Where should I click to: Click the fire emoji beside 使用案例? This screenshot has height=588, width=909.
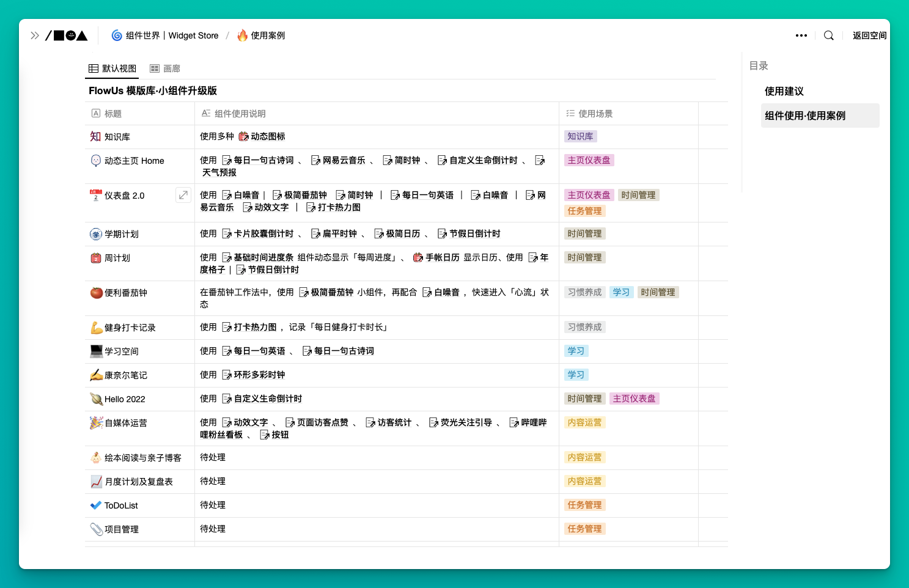[242, 35]
